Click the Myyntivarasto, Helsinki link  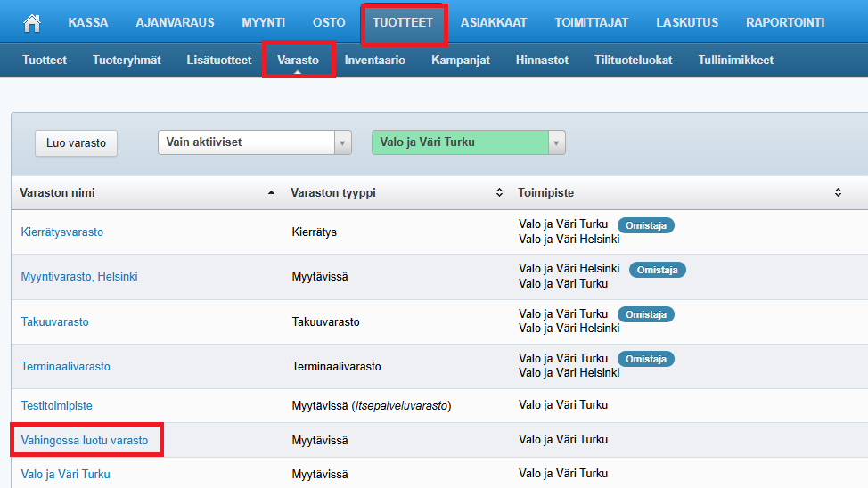point(79,277)
